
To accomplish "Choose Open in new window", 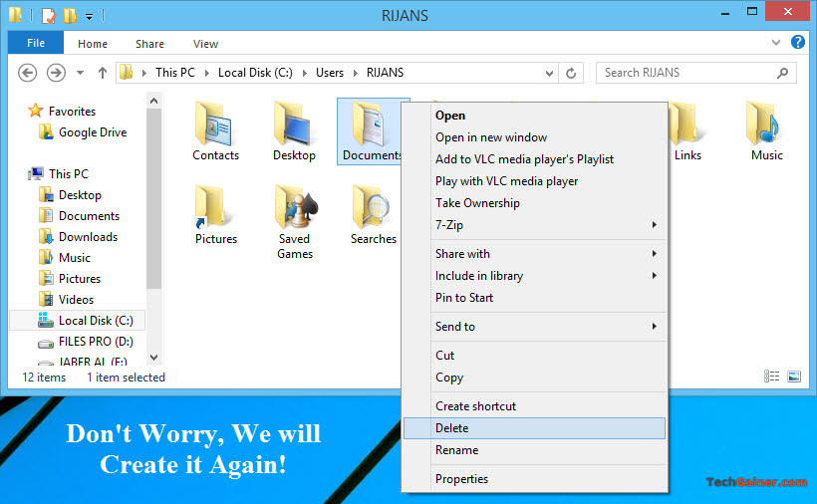I will pyautogui.click(x=535, y=137).
